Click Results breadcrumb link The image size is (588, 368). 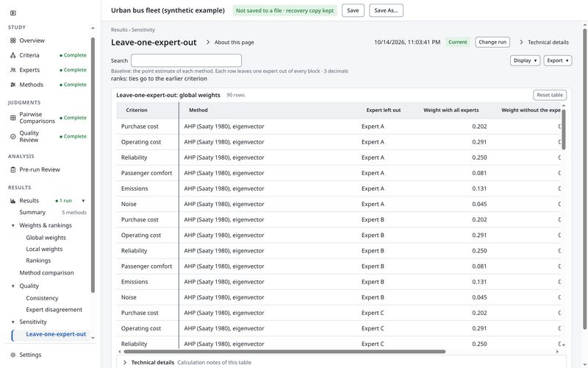[119, 29]
